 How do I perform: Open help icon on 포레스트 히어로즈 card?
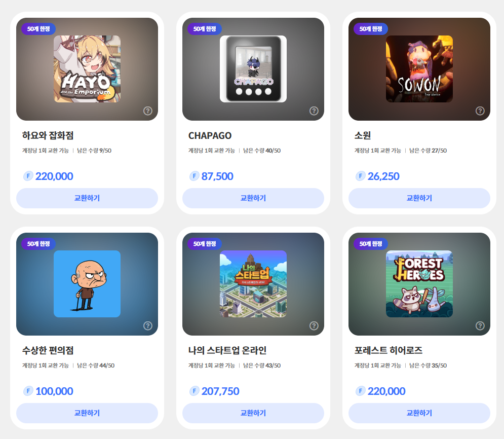[x=480, y=326]
